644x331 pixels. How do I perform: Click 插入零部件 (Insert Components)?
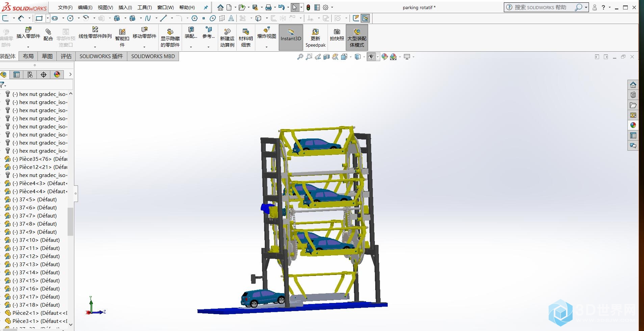28,33
